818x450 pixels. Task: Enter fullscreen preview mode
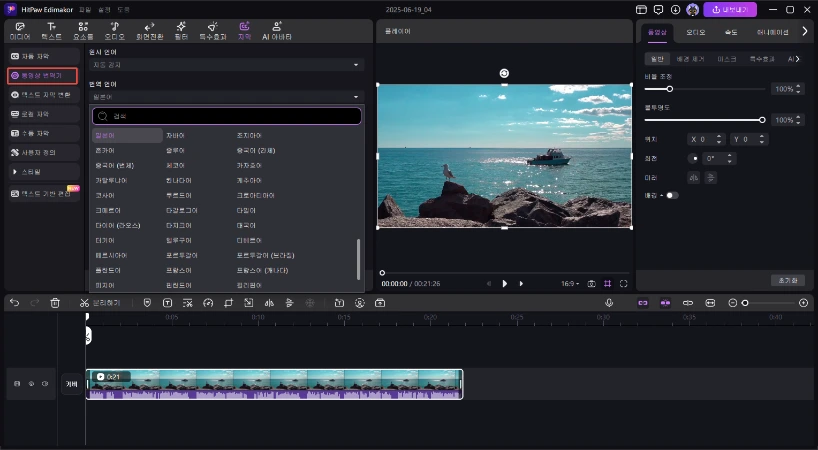(x=623, y=284)
